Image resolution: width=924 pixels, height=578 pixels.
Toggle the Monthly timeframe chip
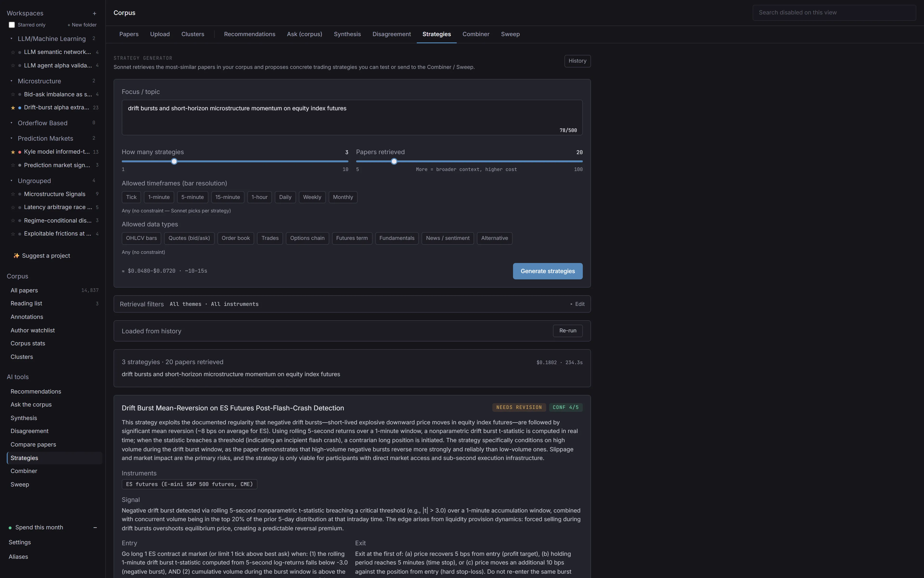[343, 197]
